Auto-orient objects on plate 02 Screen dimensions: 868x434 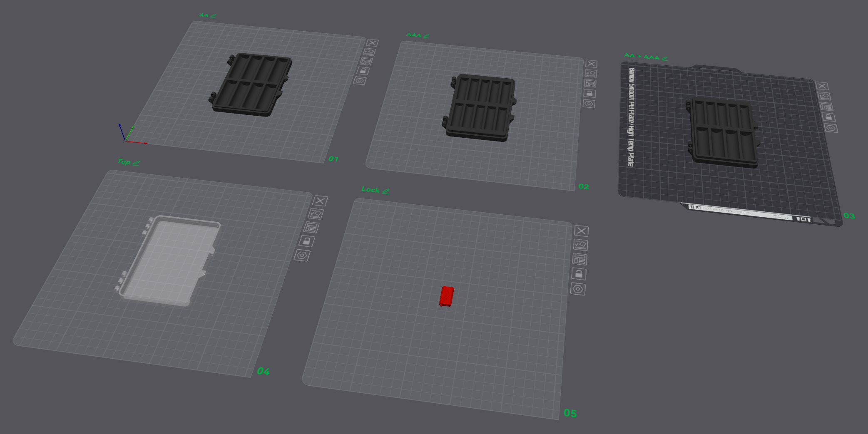click(x=591, y=73)
